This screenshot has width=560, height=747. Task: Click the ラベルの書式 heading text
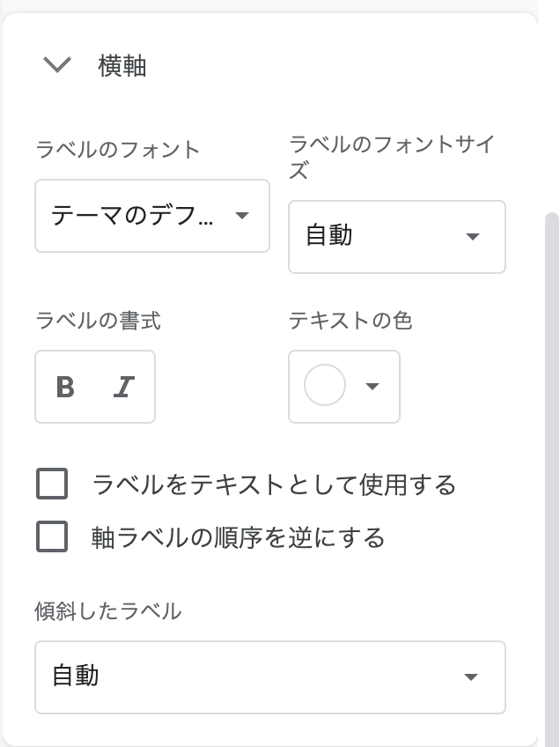pyautogui.click(x=99, y=321)
